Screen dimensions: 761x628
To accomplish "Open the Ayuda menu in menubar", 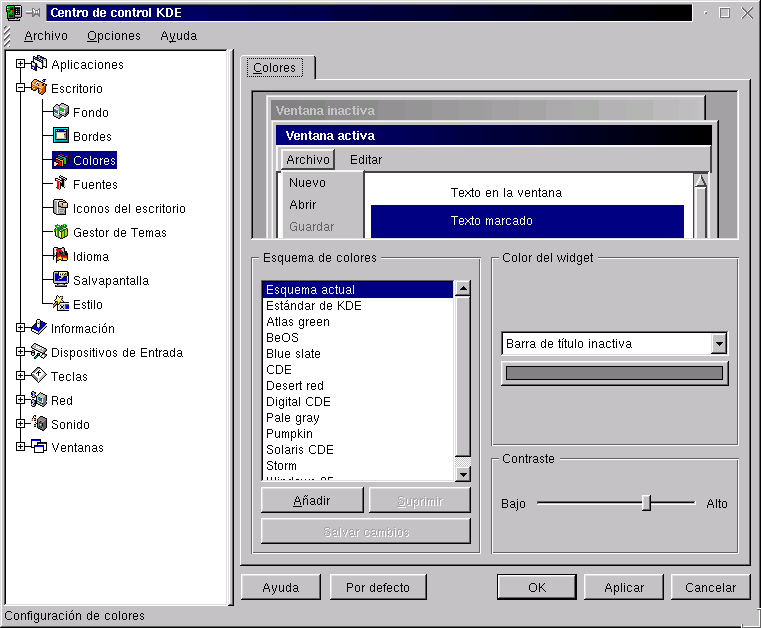I will click(x=178, y=35).
